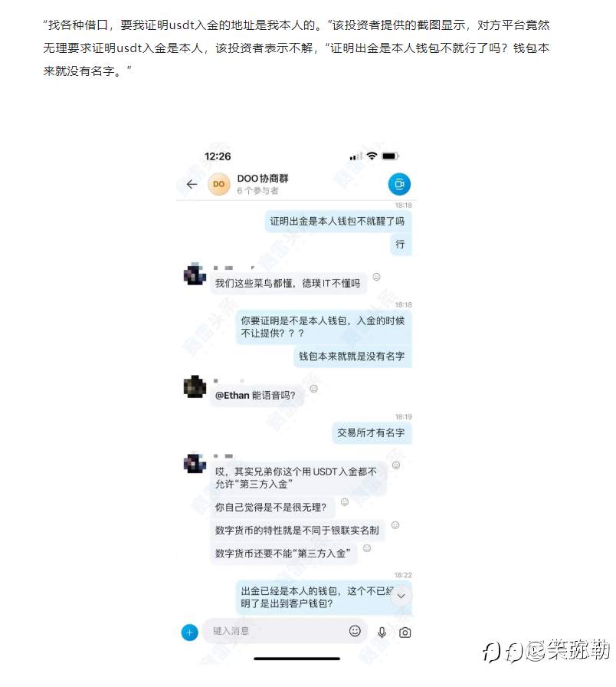
Task: Select the '交易所才有名字' message bubble
Action: [372, 433]
